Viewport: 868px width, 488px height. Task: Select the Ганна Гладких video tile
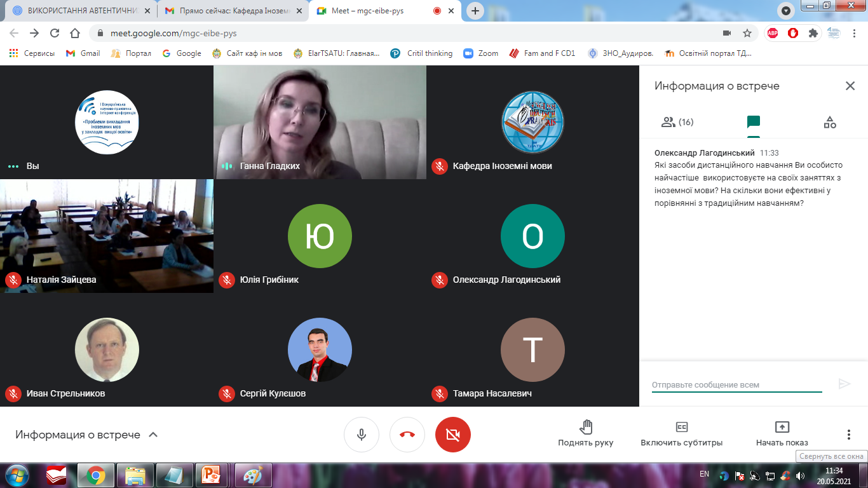point(320,122)
